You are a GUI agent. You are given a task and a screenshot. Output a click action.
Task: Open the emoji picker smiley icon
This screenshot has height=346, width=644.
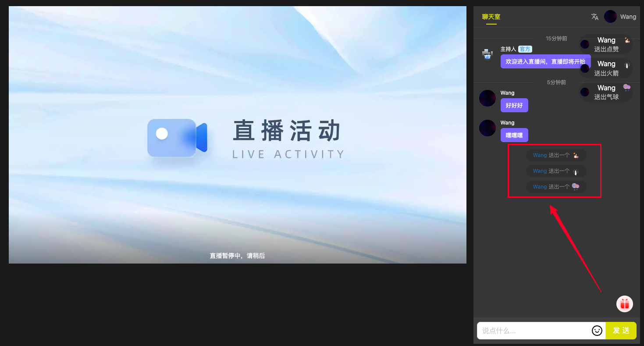(x=597, y=331)
